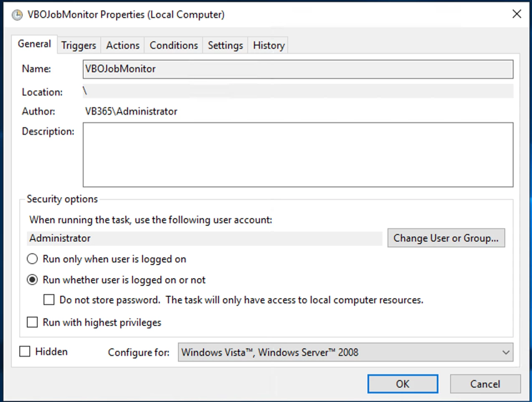
Task: Click the Location field showing backslash
Action: (298, 91)
